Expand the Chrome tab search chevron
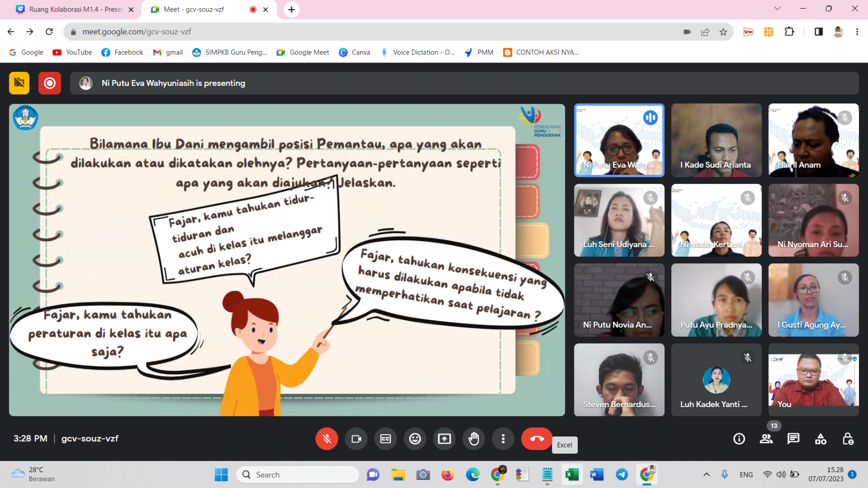The width and height of the screenshot is (868, 488). point(777,9)
